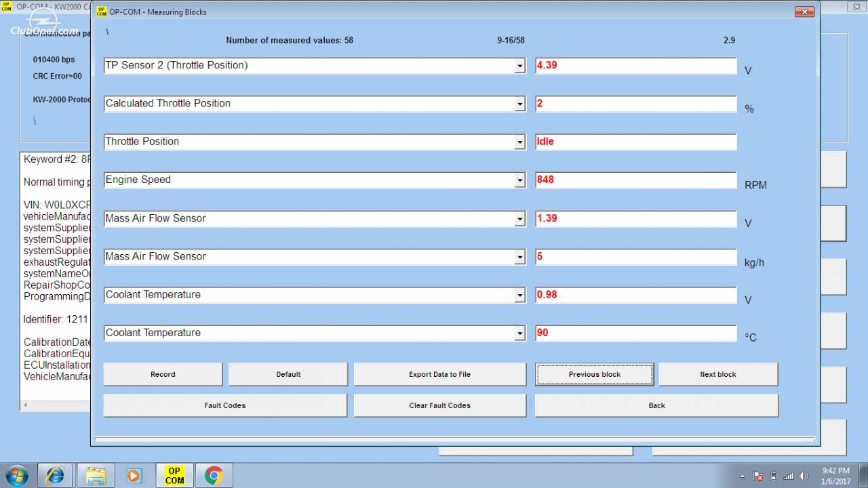Click the kg/h unit label
868x488 pixels.
[x=754, y=262]
